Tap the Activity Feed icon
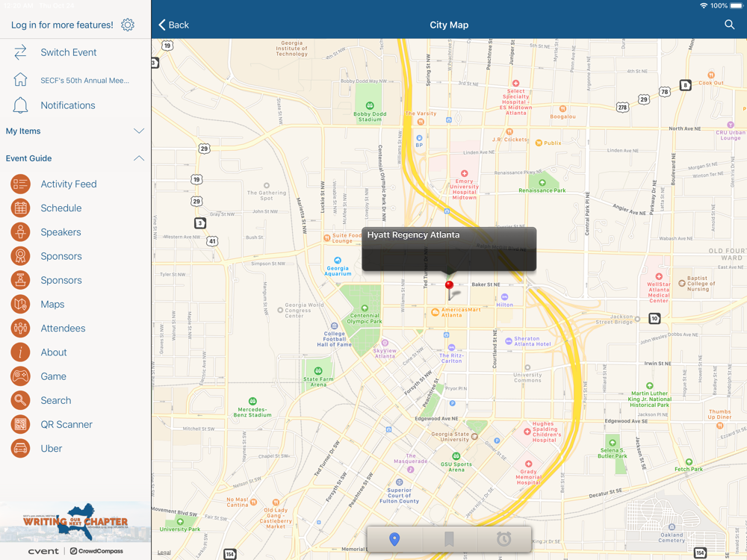747x560 pixels. click(20, 184)
